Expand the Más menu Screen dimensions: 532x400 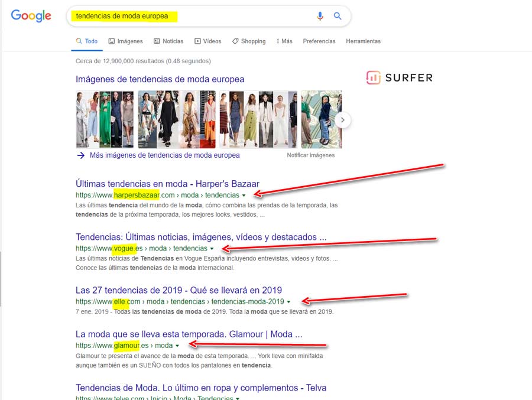coord(284,41)
